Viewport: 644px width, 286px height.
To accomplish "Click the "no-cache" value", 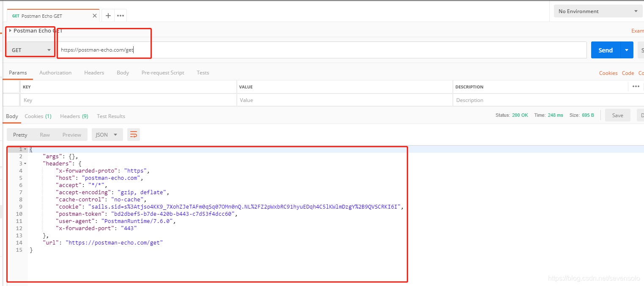I will 127,199.
